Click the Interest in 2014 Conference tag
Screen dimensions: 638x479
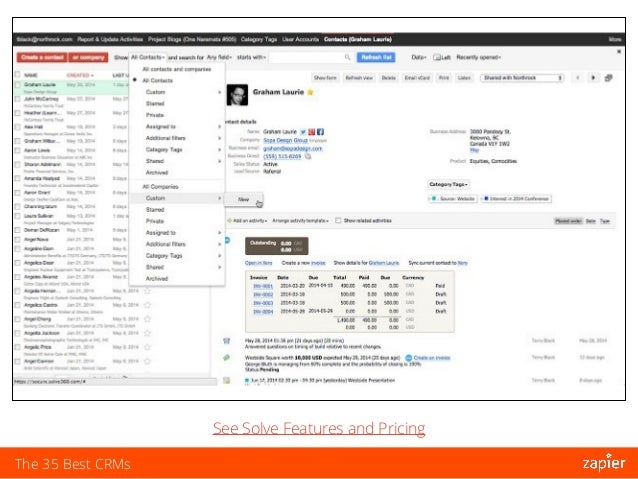(516, 199)
